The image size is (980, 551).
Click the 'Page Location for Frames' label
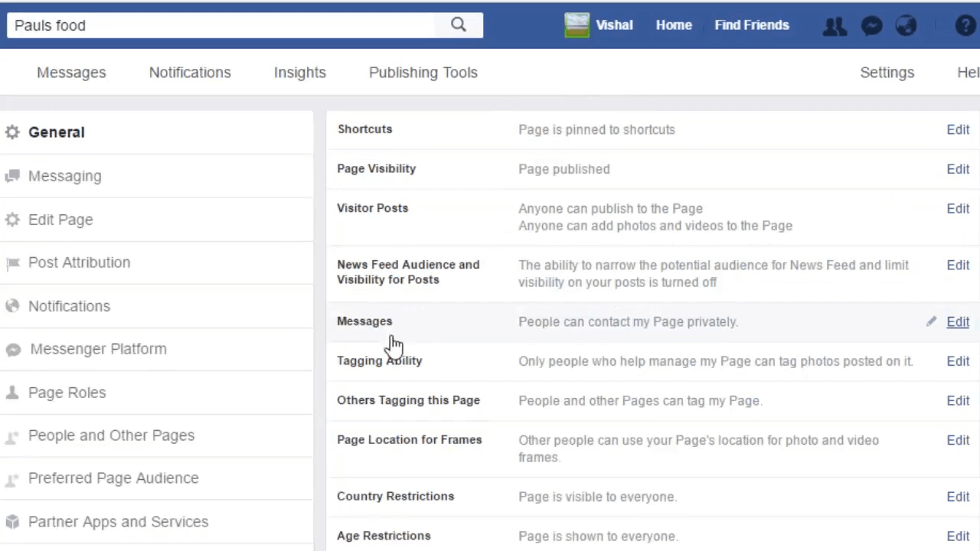[410, 440]
